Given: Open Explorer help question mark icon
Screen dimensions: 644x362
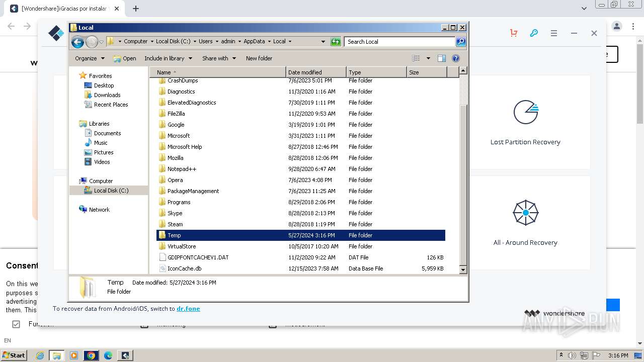Looking at the screenshot, I should point(456,58).
